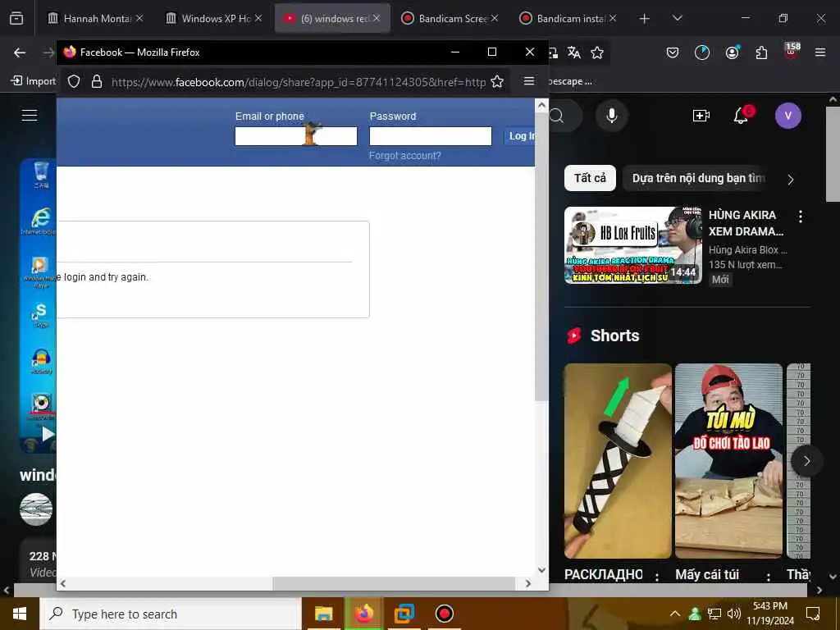Click the YouTube page vertical scrollbar
Viewport: 840px width, 630px height.
coord(832,153)
